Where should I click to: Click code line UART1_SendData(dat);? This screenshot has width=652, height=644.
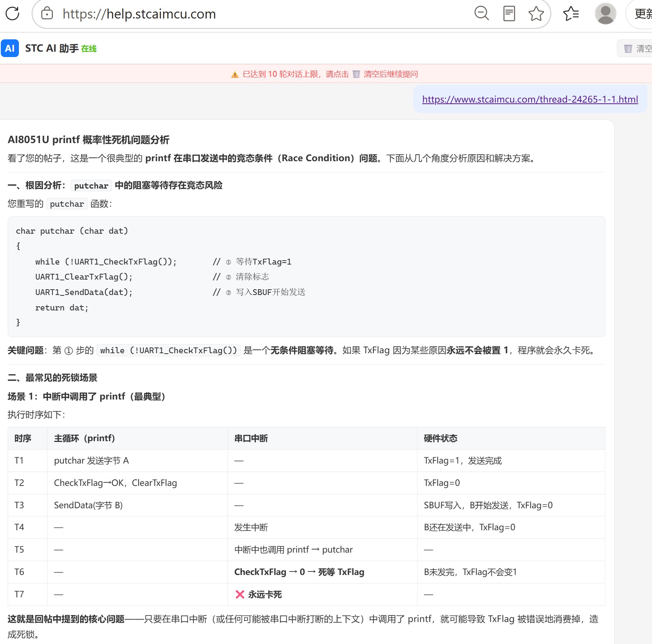84,292
